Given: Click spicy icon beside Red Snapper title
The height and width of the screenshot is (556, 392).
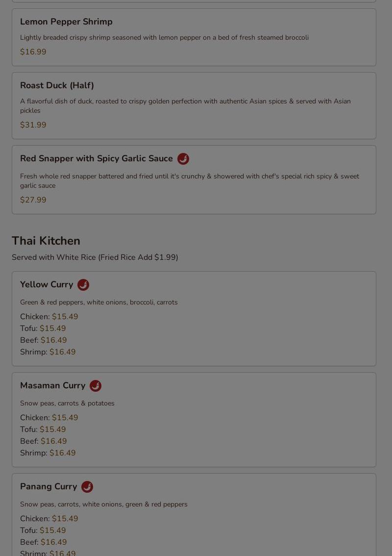Looking at the screenshot, I should (183, 159).
